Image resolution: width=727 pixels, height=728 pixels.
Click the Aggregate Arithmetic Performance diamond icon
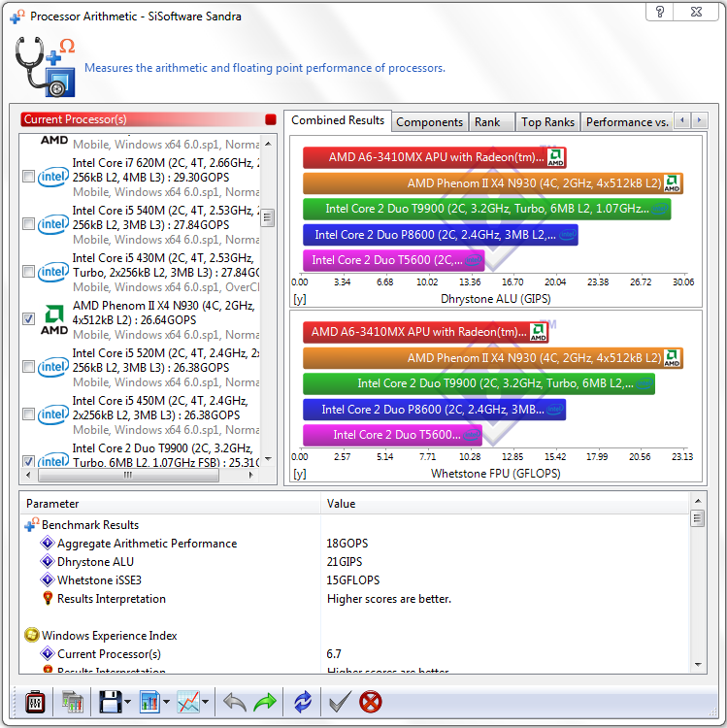[x=48, y=543]
